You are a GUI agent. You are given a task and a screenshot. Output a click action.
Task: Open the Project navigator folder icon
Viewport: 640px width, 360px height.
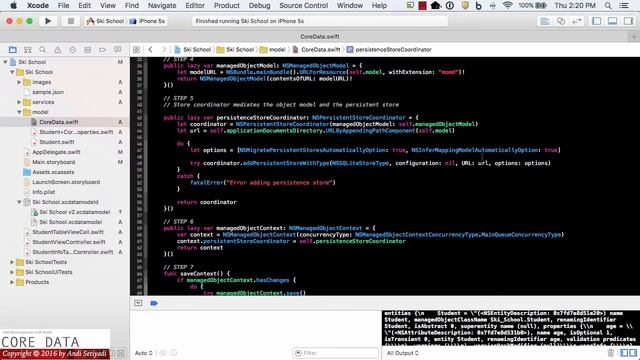(13, 50)
